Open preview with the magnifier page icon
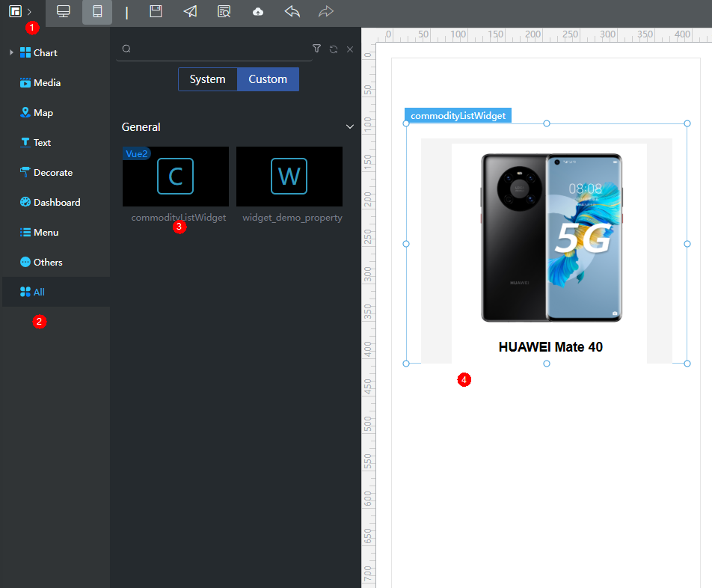Image resolution: width=712 pixels, height=588 pixels. 224,11
